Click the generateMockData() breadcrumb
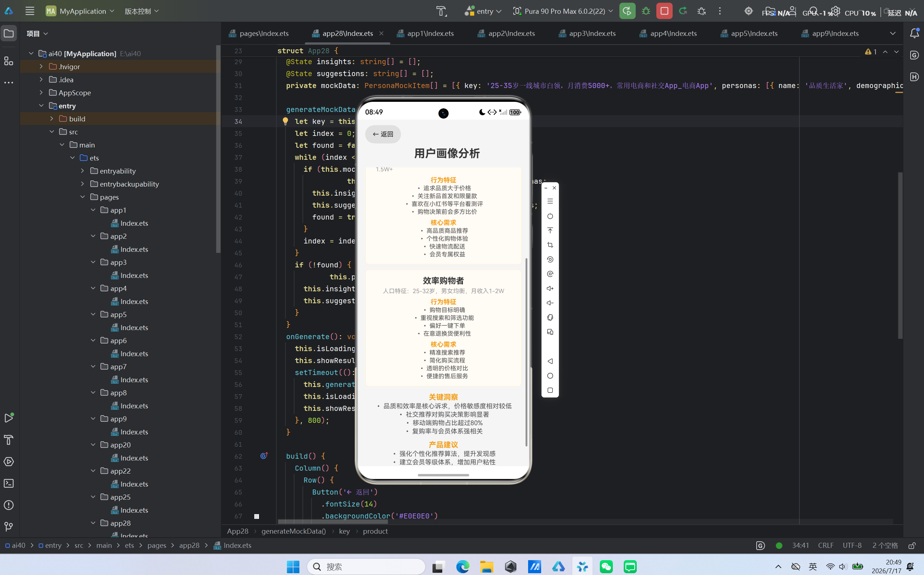 [x=293, y=531]
